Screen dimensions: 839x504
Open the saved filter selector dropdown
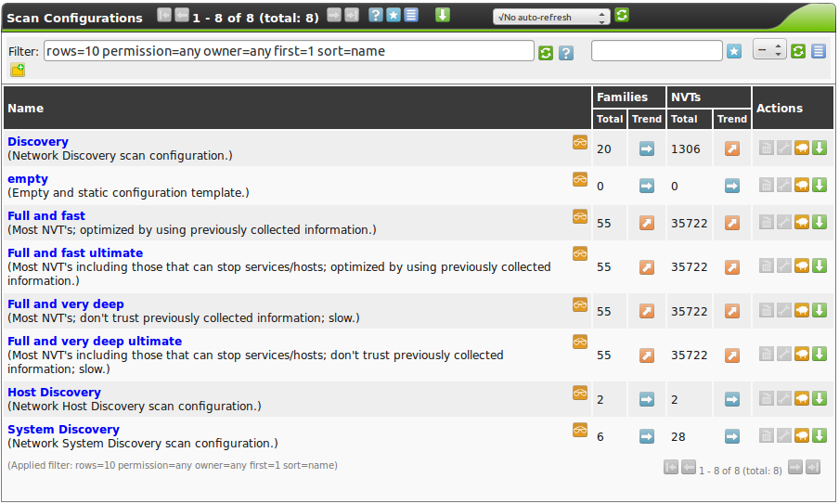pos(769,51)
